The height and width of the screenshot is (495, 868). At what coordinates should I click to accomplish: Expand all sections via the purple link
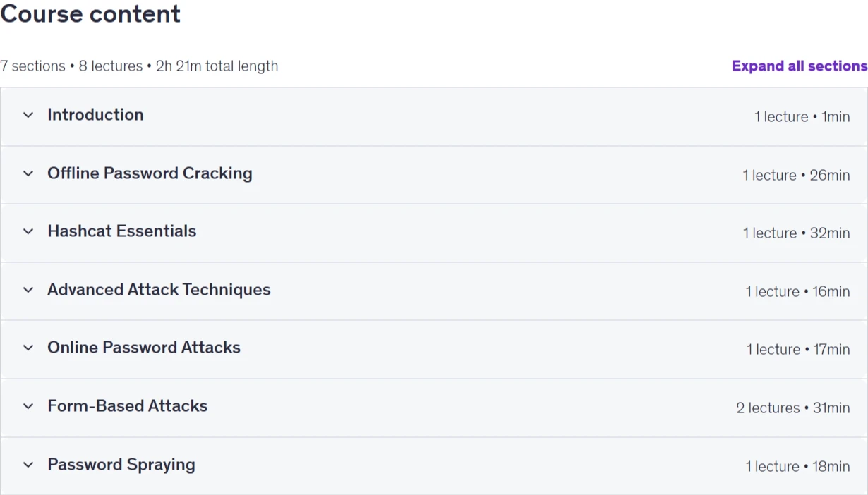[x=800, y=66]
